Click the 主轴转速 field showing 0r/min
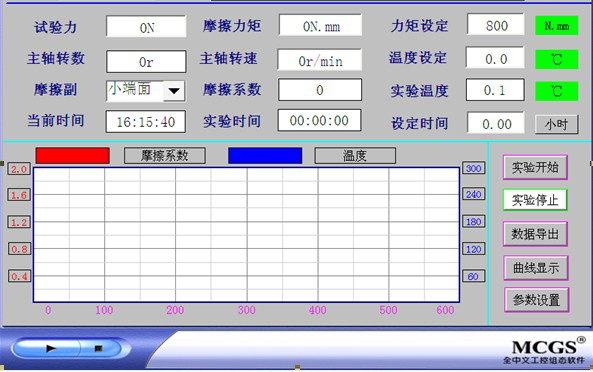 tap(320, 59)
